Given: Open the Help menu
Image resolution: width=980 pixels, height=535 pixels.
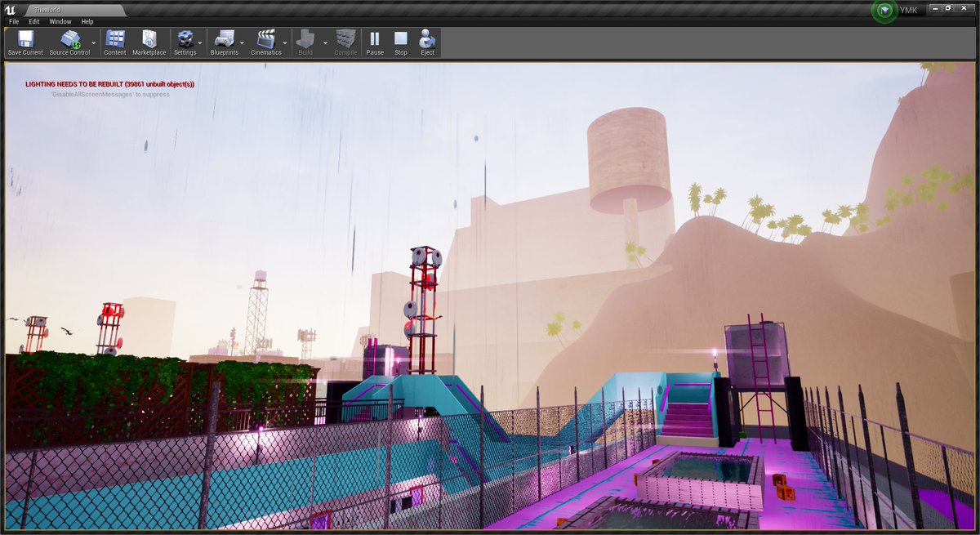Looking at the screenshot, I should click(x=87, y=21).
